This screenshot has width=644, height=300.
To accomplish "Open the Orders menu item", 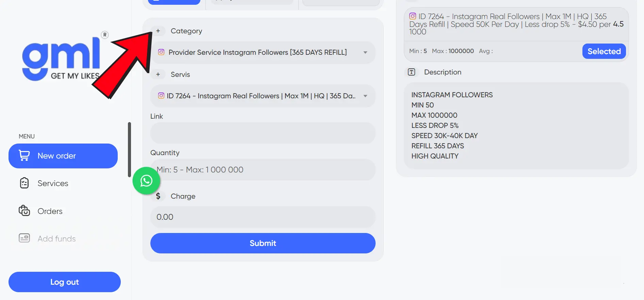I will click(50, 211).
